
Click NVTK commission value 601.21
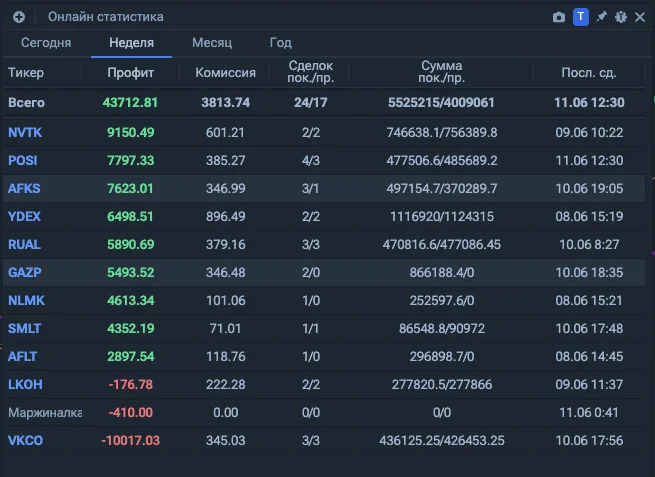click(225, 133)
